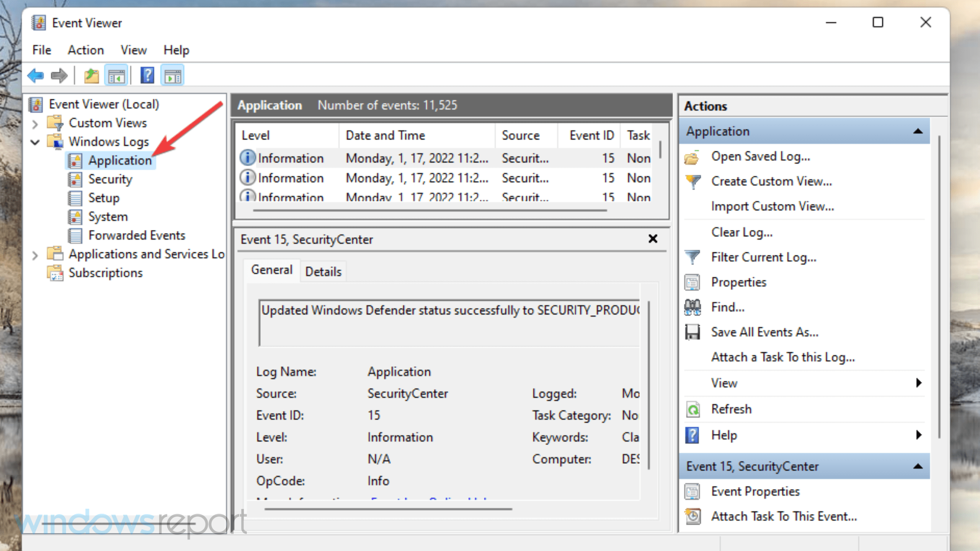The image size is (980, 551).
Task: Select the Security log under Windows Logs
Action: coord(110,178)
